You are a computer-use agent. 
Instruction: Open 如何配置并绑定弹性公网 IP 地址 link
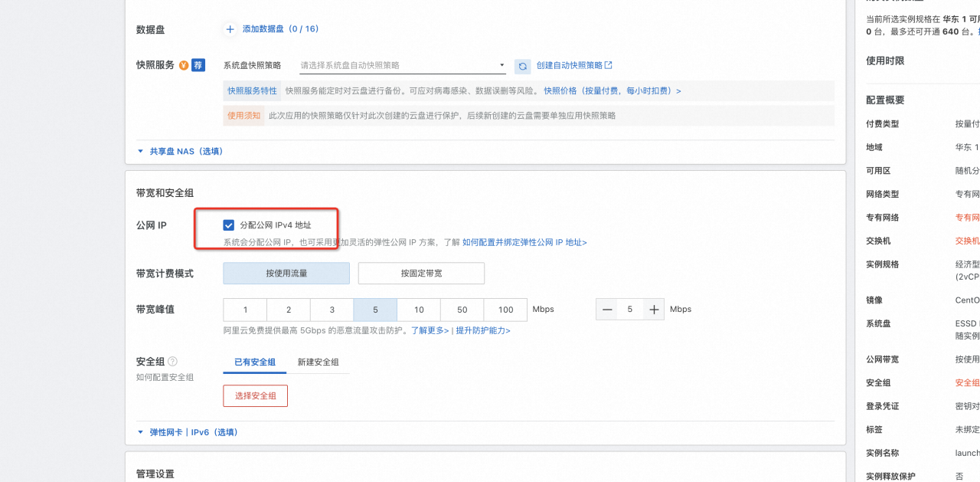pos(524,242)
